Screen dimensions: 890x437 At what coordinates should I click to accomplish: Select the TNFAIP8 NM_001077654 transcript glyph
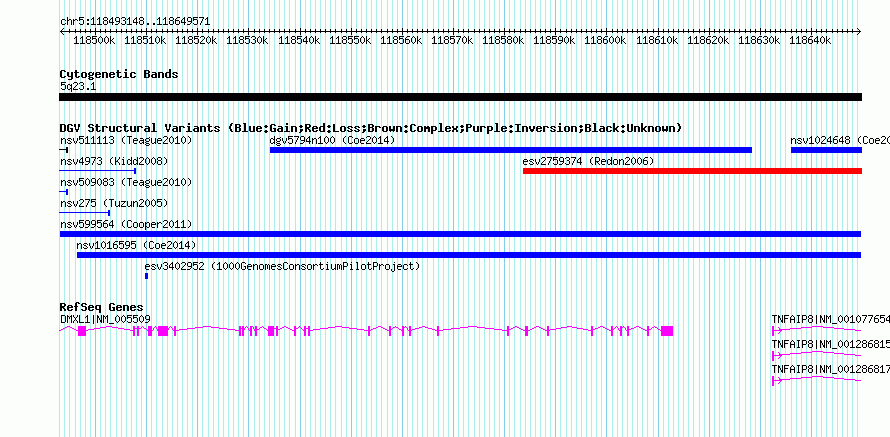point(817,330)
